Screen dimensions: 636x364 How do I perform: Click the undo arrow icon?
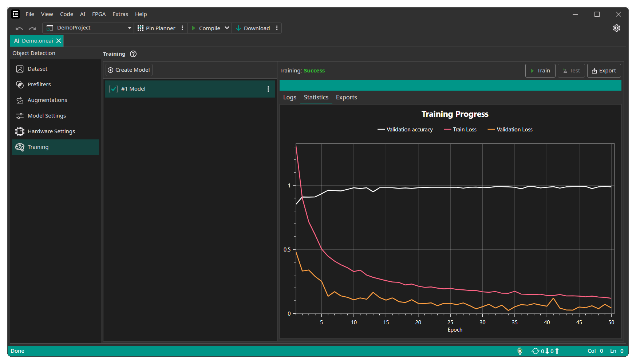(x=19, y=28)
